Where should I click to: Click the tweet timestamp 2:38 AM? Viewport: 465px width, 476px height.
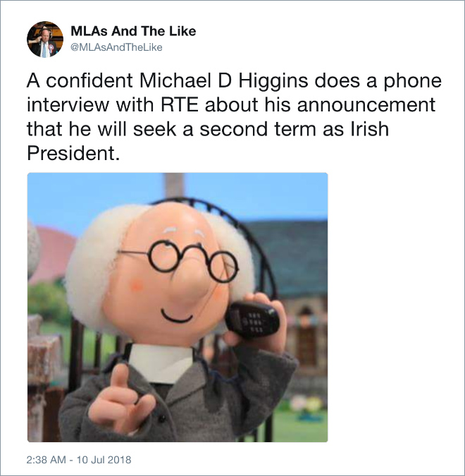tap(46, 460)
